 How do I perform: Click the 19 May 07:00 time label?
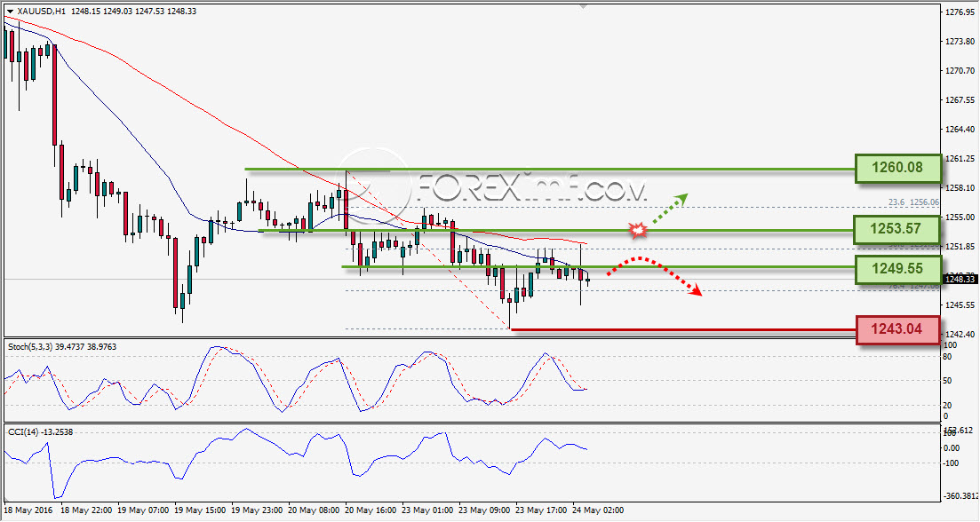coord(143,510)
